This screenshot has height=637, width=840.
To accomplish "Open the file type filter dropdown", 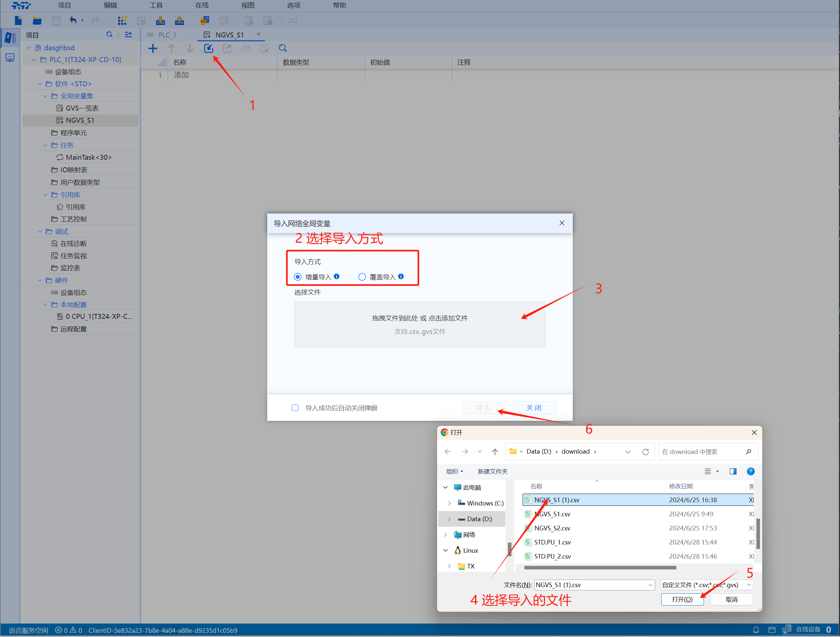I will tap(706, 585).
